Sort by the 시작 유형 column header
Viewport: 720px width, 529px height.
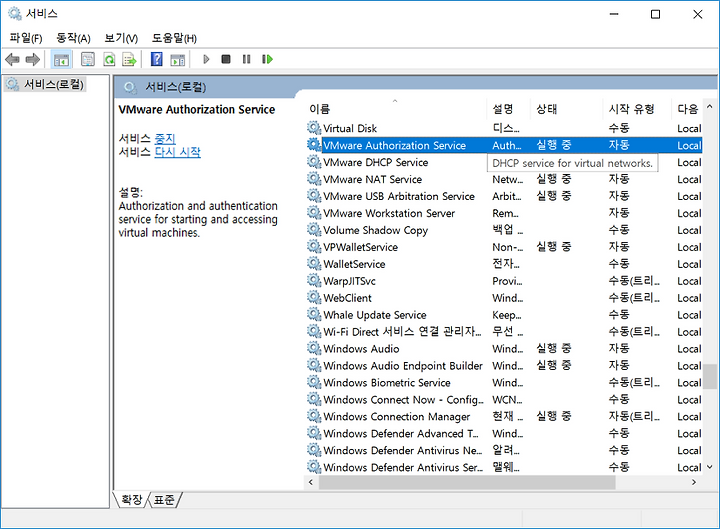[636, 109]
